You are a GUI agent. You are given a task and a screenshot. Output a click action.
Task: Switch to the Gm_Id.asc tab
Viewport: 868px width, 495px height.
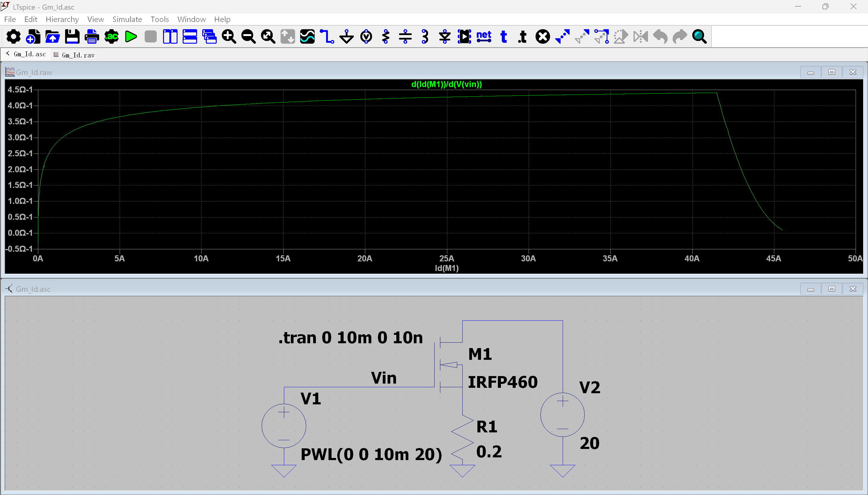pos(26,54)
